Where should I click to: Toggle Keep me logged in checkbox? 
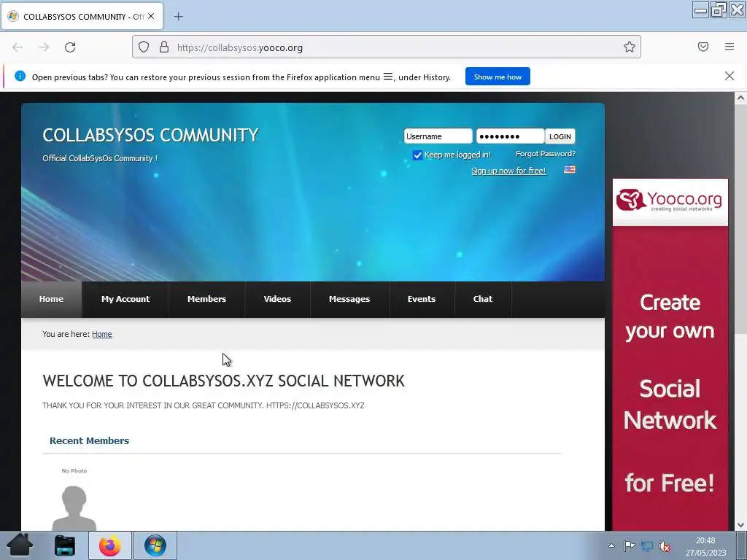(x=417, y=155)
